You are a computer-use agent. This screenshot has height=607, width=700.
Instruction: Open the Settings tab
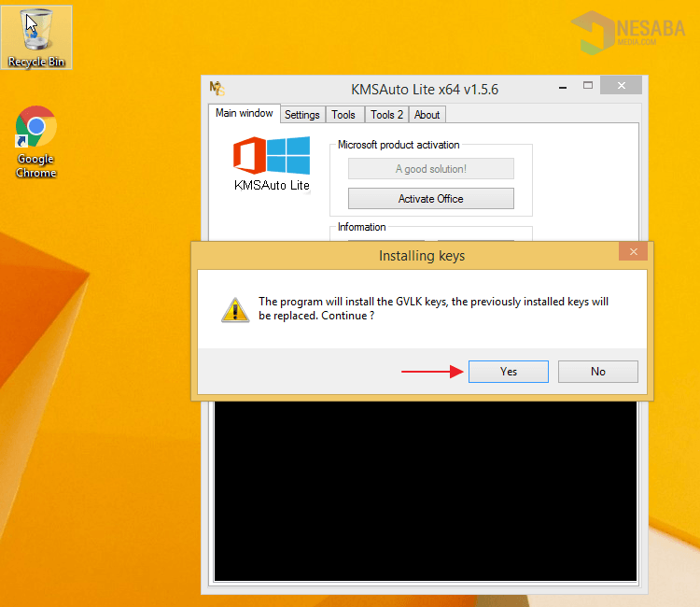[x=301, y=115]
